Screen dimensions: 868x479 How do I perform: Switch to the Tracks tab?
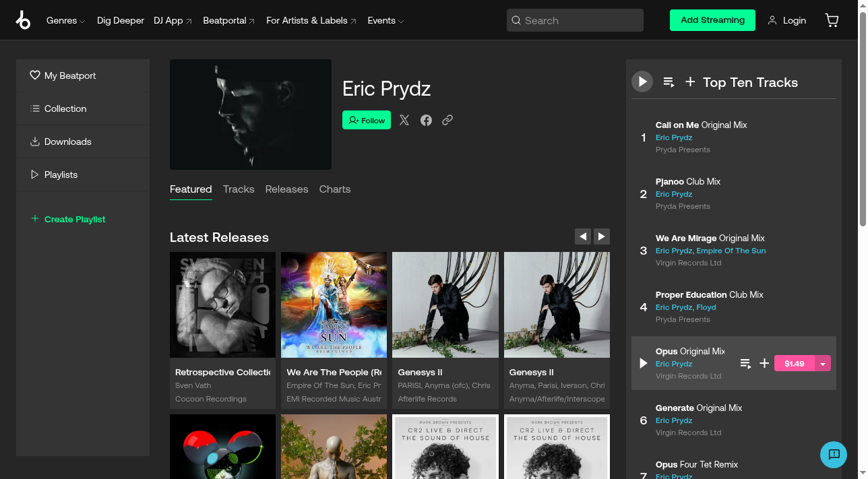(x=239, y=189)
